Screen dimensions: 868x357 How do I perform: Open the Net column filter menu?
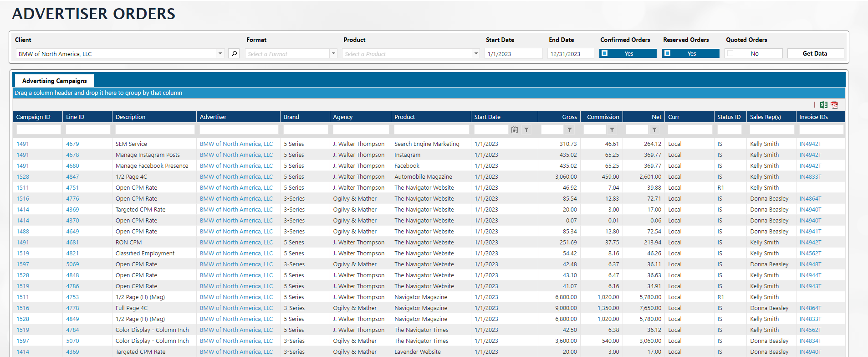tap(654, 130)
